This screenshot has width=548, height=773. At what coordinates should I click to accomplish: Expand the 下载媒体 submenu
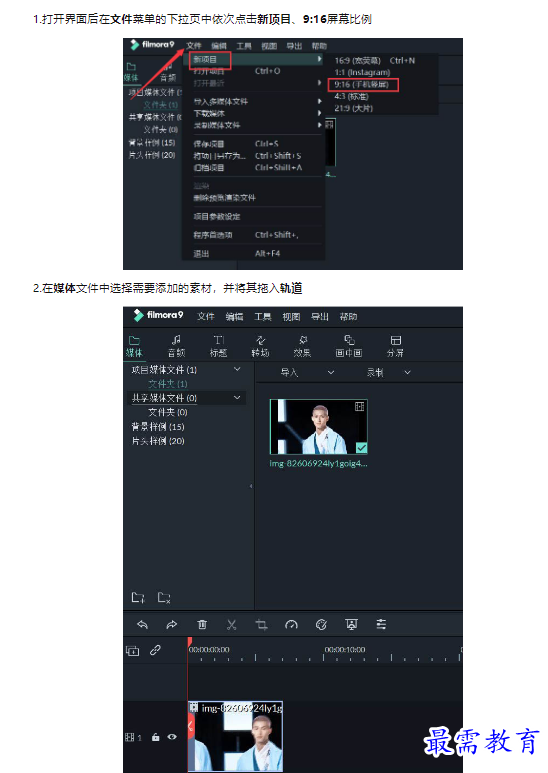point(319,113)
